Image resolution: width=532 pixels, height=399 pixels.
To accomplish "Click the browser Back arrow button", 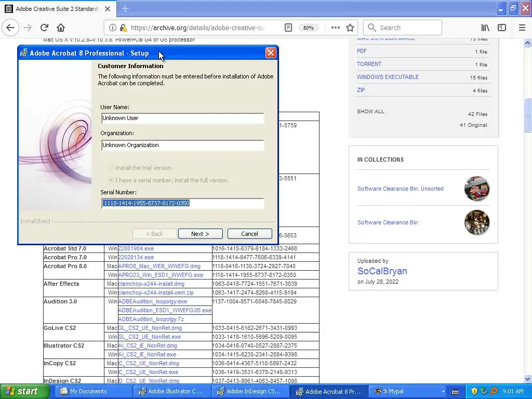I will (10, 28).
